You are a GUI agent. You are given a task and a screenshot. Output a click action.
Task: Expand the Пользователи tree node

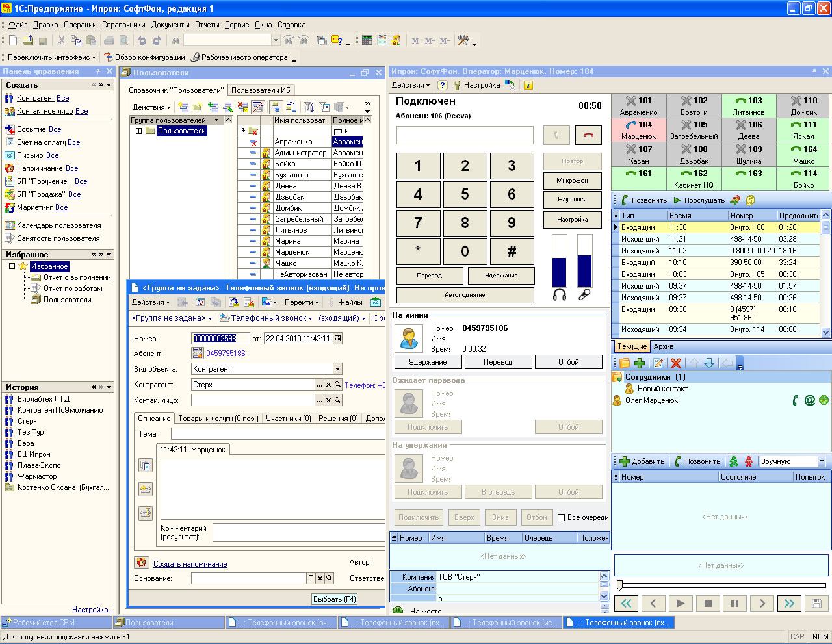[138, 131]
